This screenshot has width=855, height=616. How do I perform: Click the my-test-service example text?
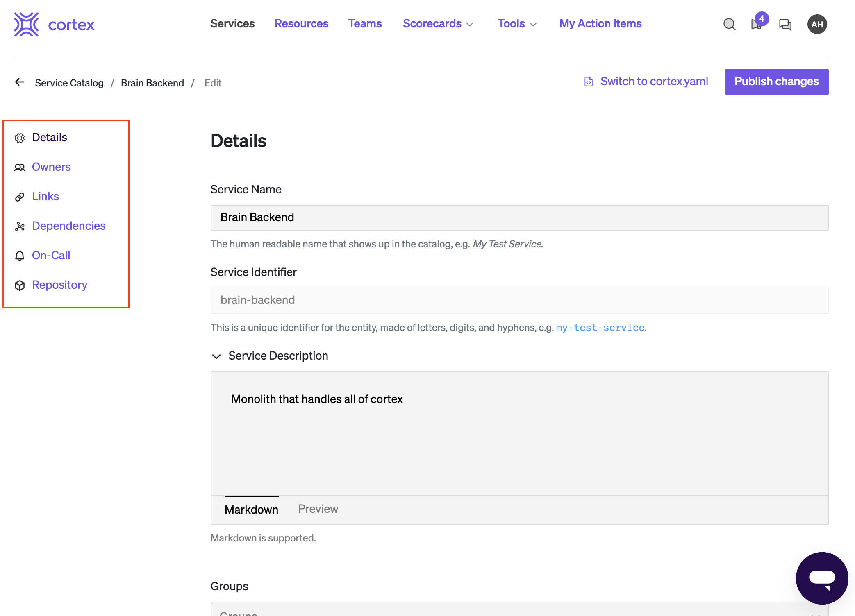click(600, 328)
